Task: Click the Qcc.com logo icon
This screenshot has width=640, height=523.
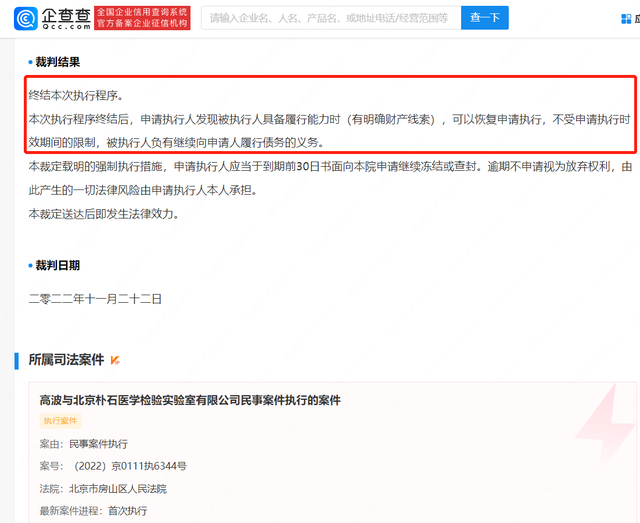Action: point(26,18)
